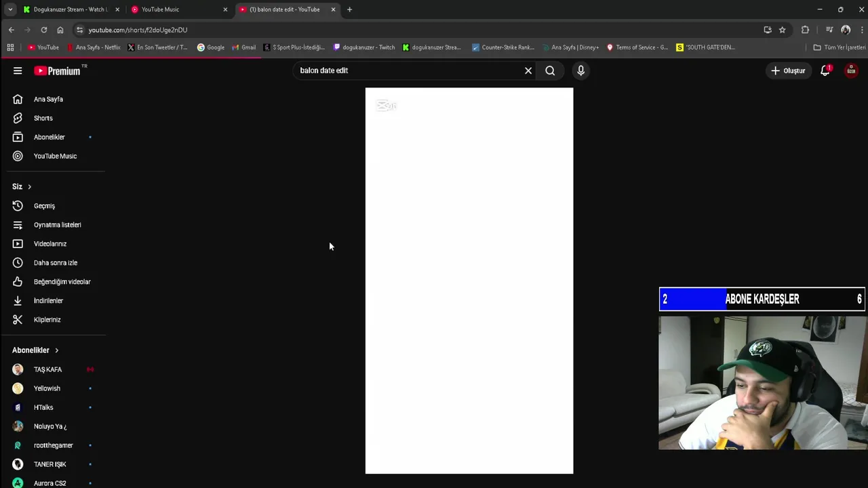
Task: Open media controls icon in toolbar
Action: pyautogui.click(x=829, y=30)
